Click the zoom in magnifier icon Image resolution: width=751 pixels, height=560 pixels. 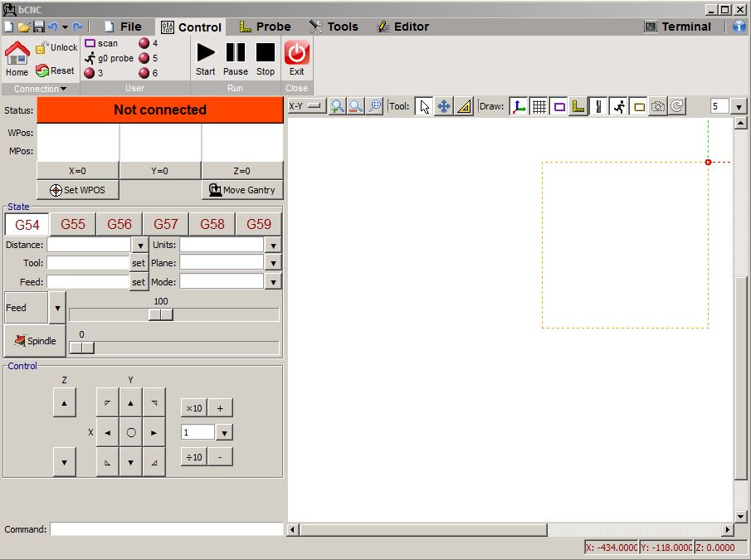tap(337, 106)
